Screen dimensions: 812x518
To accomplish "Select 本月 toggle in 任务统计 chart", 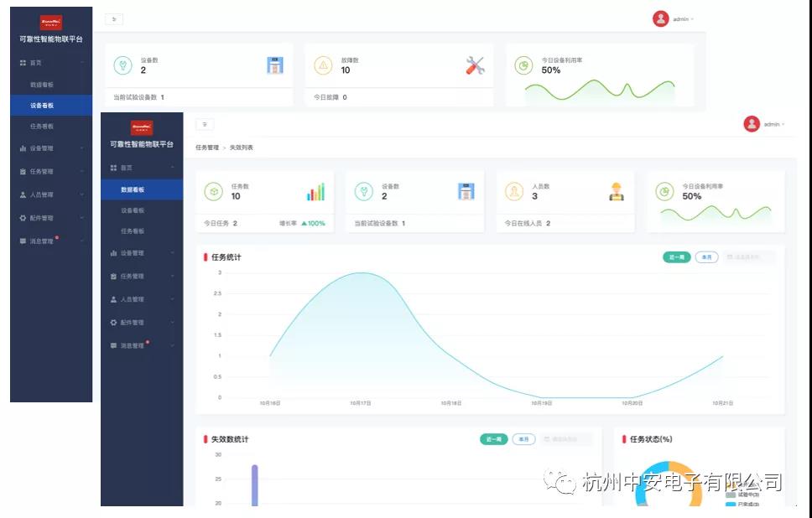I will click(706, 257).
